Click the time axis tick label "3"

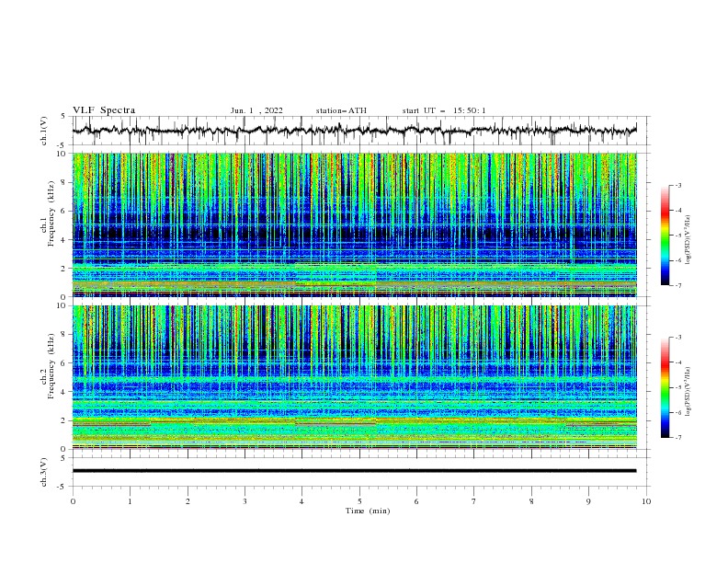tap(245, 501)
